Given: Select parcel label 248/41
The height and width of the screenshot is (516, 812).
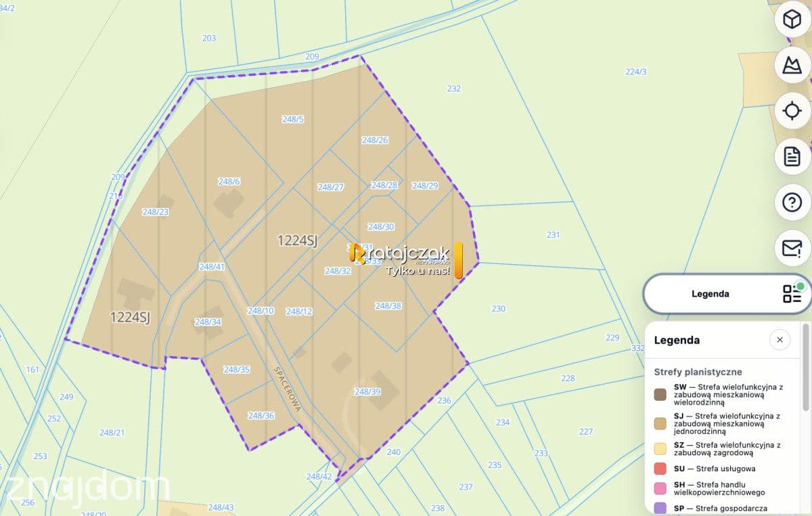Looking at the screenshot, I should [212, 267].
